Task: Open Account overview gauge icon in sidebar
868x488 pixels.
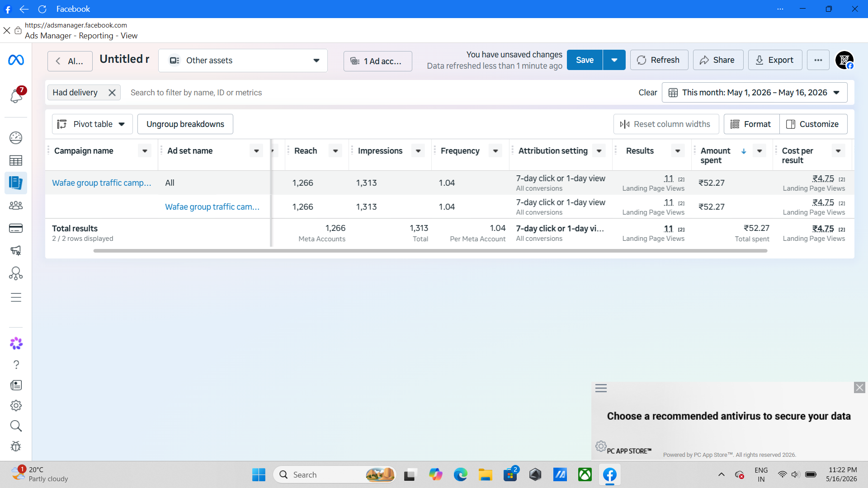Action: 16,138
